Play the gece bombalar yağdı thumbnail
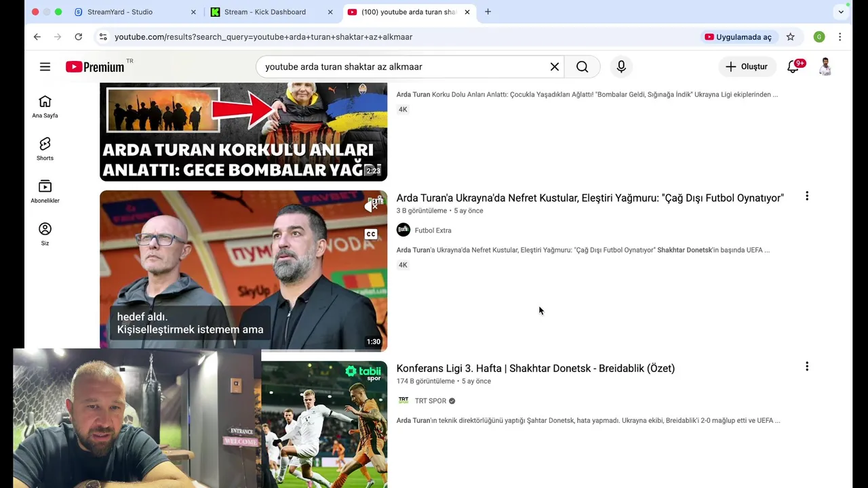The width and height of the screenshot is (868, 488). 243,132
